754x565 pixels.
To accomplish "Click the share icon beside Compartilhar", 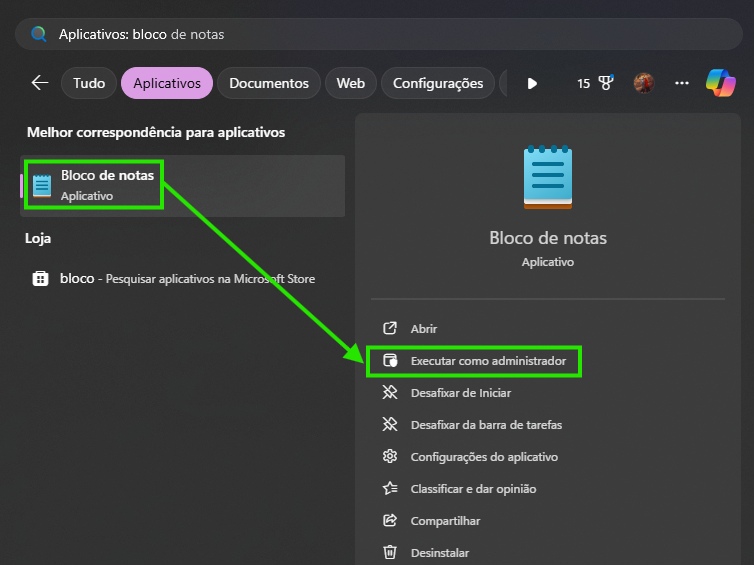I will tap(390, 520).
